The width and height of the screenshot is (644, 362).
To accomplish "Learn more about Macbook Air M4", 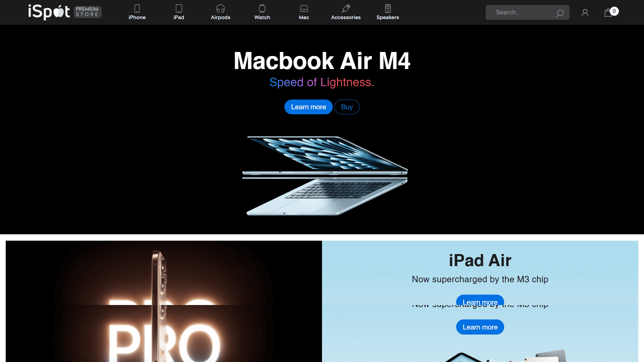I will pos(308,107).
